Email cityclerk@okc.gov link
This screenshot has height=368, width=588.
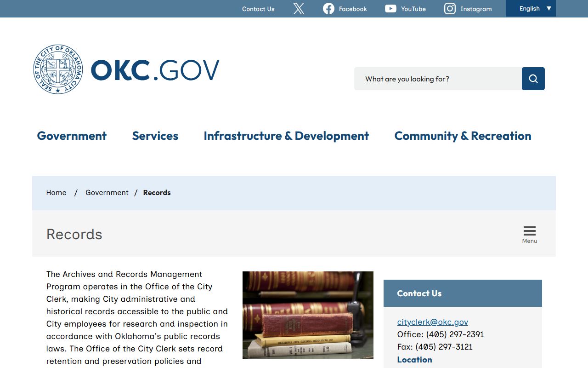pyautogui.click(x=432, y=322)
